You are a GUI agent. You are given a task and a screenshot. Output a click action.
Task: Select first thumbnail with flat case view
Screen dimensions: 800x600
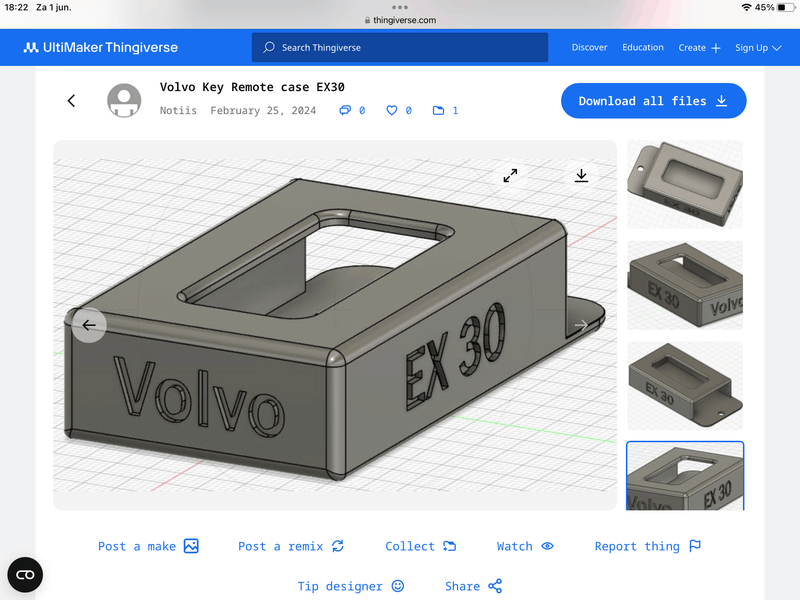[685, 184]
